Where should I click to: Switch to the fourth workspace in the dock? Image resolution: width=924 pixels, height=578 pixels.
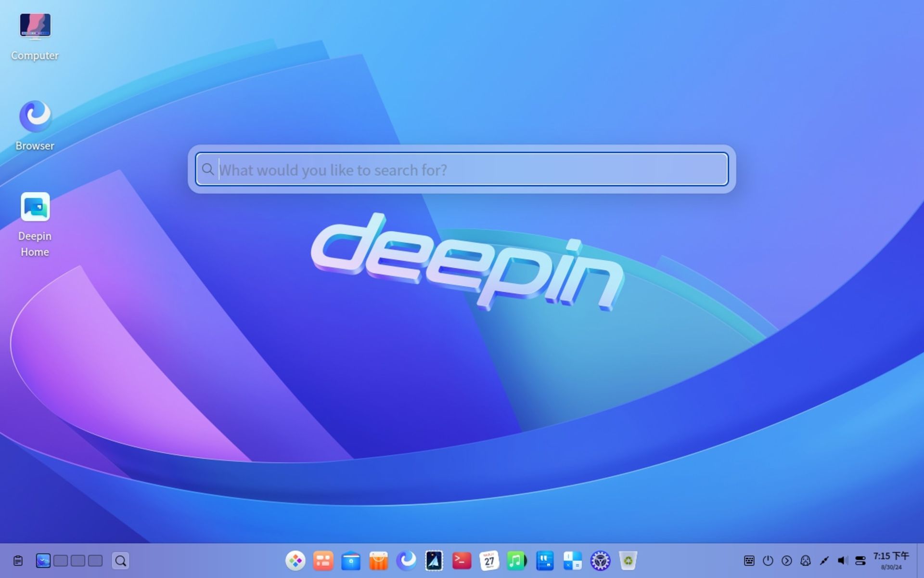(95, 561)
